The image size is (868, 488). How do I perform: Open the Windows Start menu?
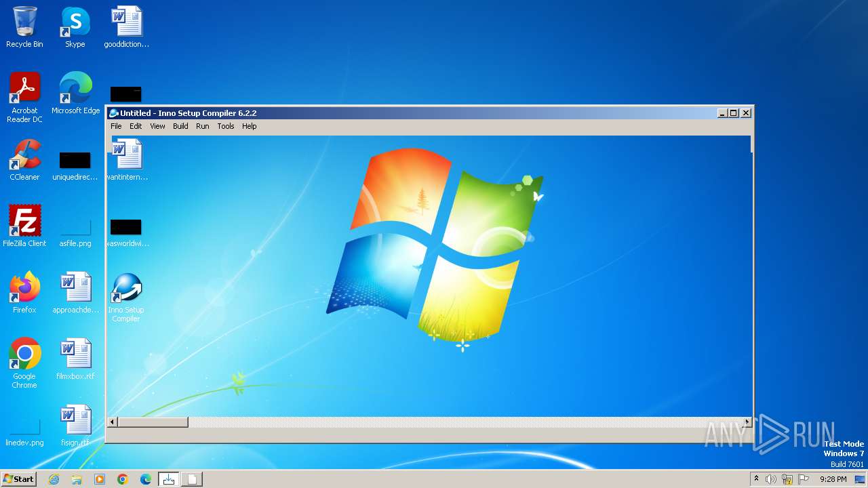tap(18, 479)
